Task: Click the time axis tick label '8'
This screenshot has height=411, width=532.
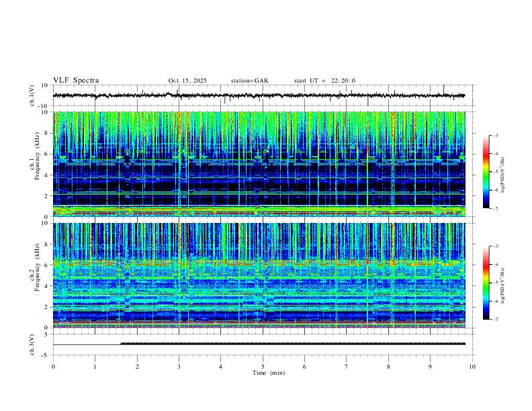Action: pyautogui.click(x=388, y=367)
